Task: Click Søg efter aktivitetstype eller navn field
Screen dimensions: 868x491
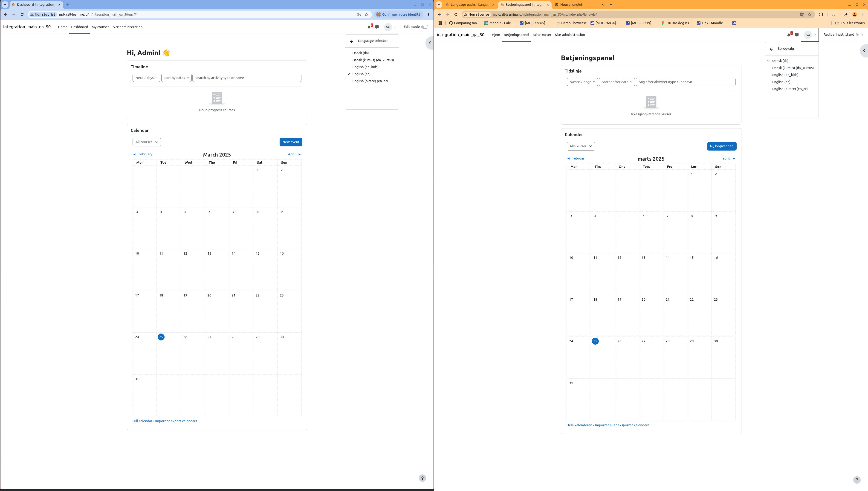Action: (x=685, y=82)
